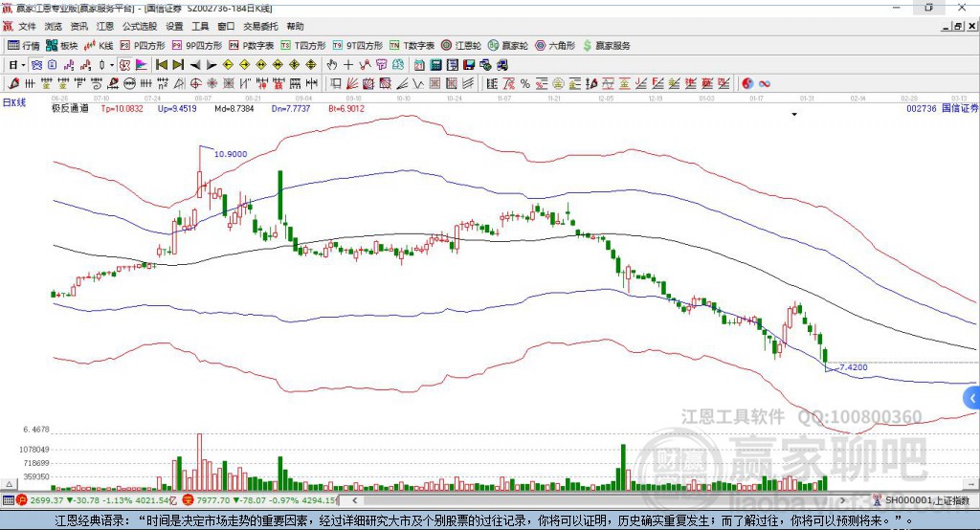Jump to first bar with skip-to-start icon
Image resolution: width=980 pixels, height=530 pixels.
(162, 64)
